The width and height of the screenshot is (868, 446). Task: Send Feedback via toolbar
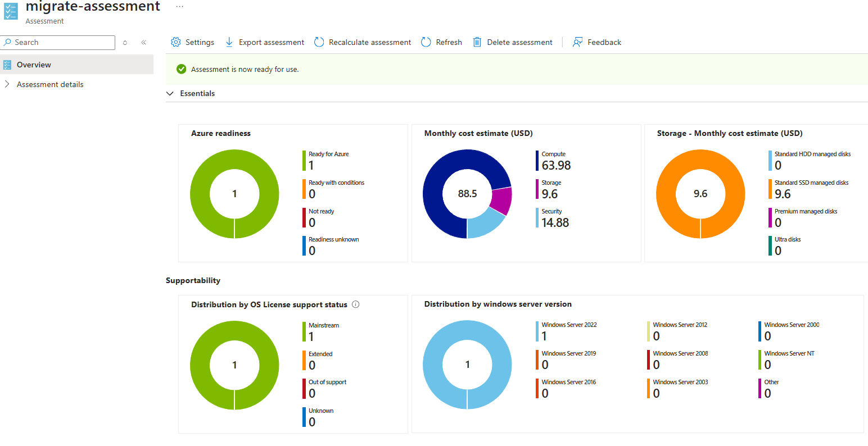(597, 42)
